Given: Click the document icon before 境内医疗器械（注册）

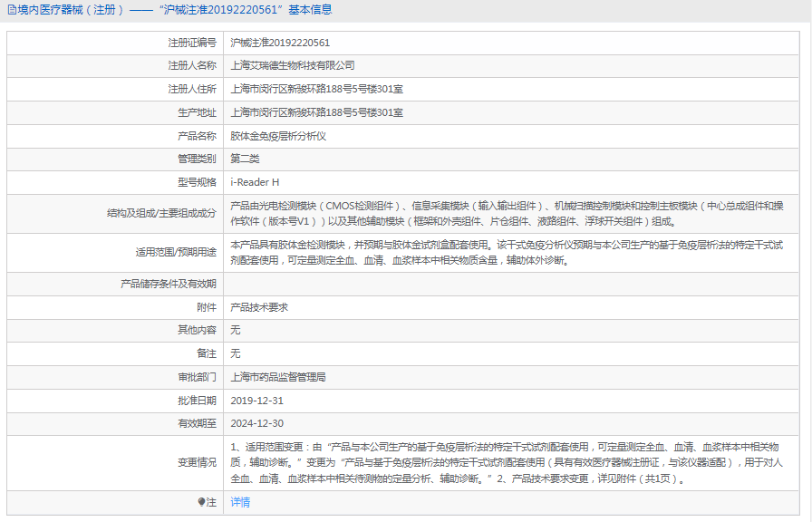Looking at the screenshot, I should 9,10.
